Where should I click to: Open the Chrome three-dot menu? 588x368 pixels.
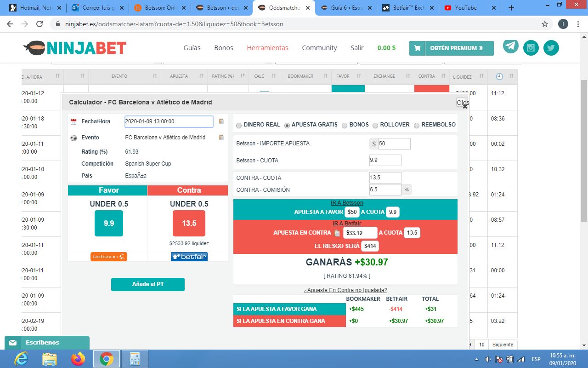coord(579,24)
